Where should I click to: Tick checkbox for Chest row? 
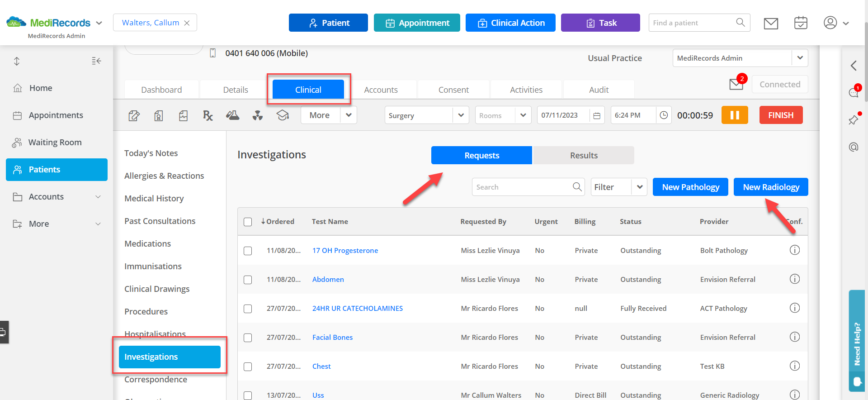click(x=248, y=367)
